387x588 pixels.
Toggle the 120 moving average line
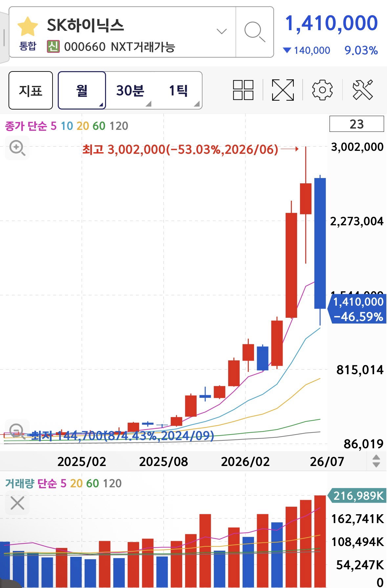coord(118,126)
